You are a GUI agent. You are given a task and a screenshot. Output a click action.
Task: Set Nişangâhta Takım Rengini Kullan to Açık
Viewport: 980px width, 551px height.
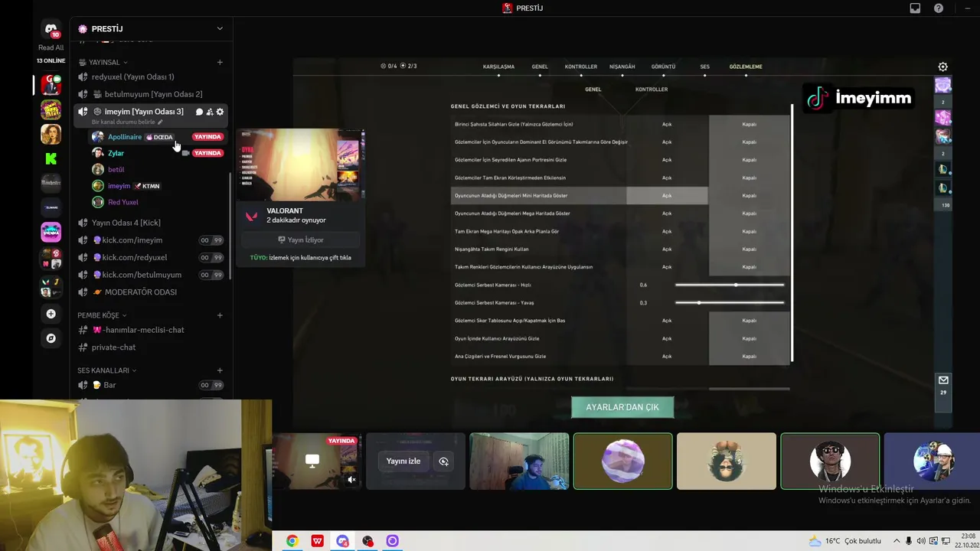pyautogui.click(x=667, y=249)
